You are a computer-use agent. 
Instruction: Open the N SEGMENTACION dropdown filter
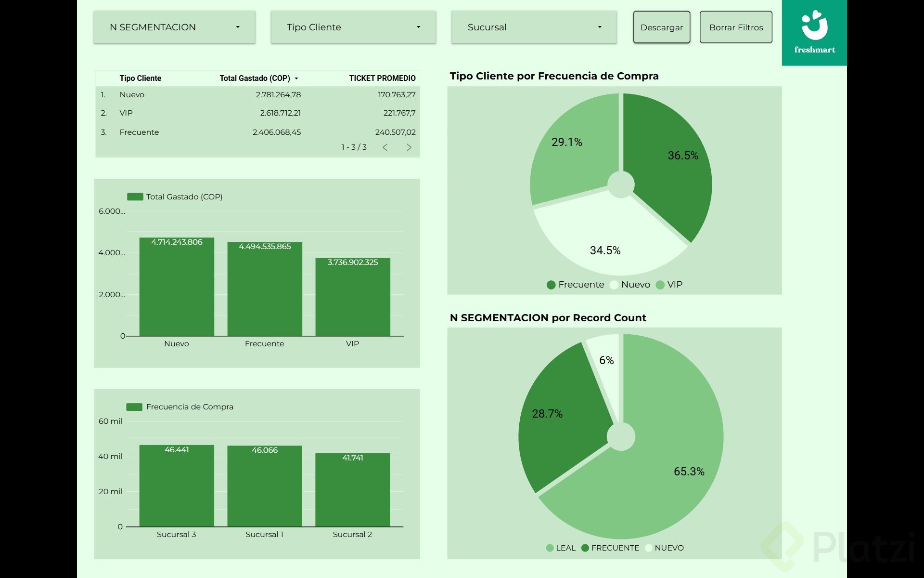174,27
